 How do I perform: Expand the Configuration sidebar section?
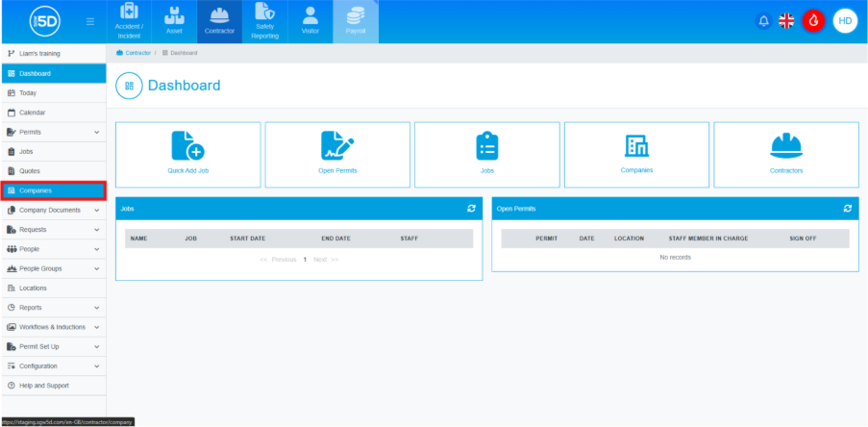[x=53, y=366]
